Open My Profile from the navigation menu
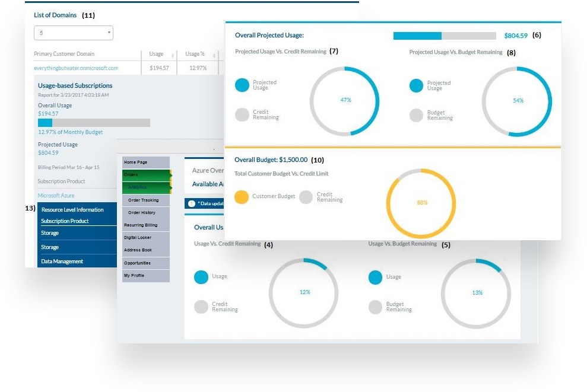 135,275
